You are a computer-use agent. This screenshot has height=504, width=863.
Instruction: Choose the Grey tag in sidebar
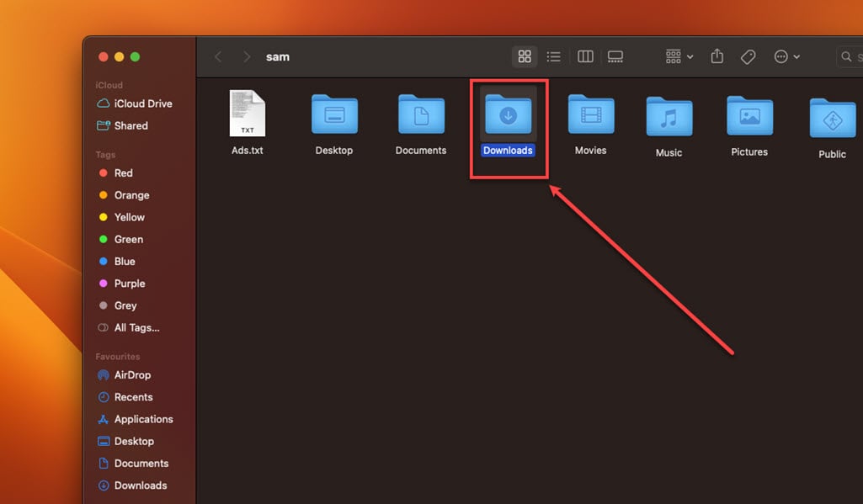coord(117,305)
